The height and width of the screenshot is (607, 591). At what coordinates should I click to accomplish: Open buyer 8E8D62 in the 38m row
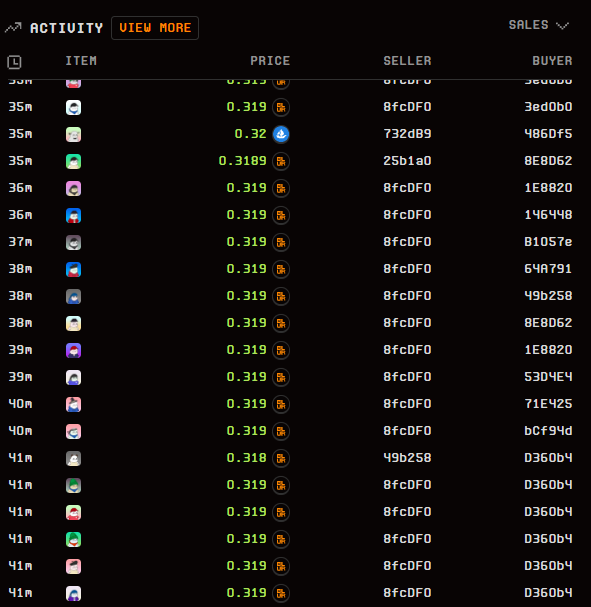coord(548,322)
